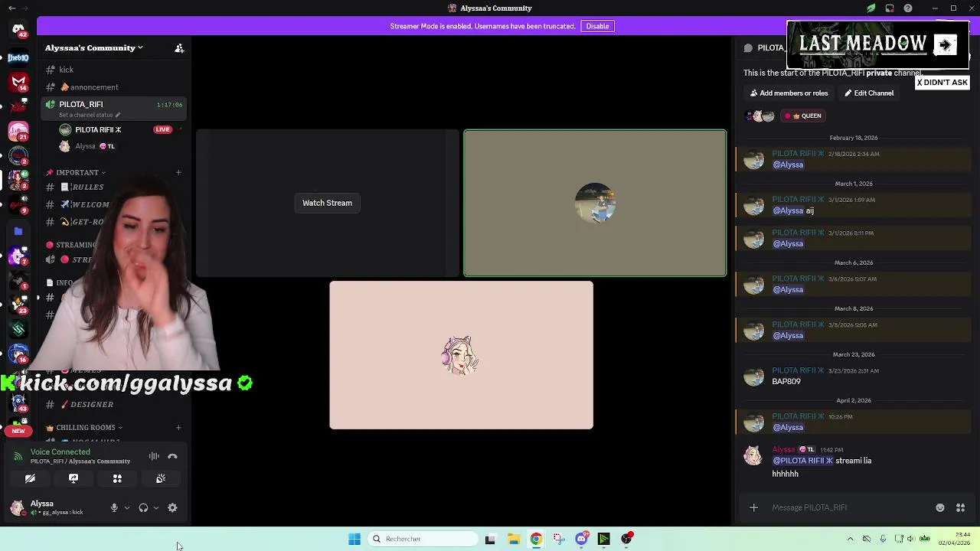Focus PILOTA RIFI video tile

595,203
